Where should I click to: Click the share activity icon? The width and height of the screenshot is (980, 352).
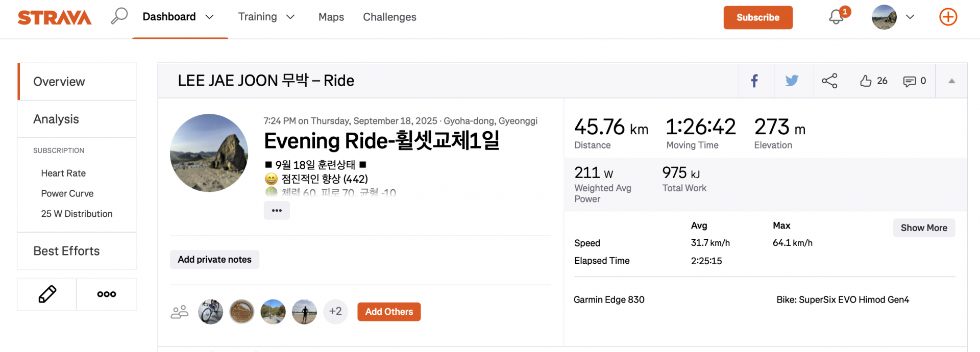pyautogui.click(x=829, y=81)
